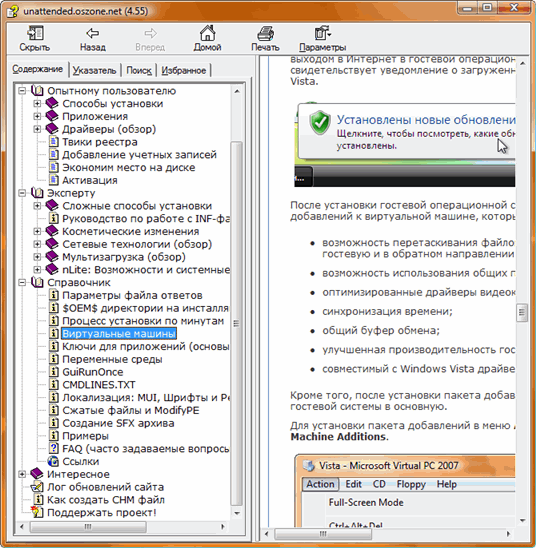The width and height of the screenshot is (536, 548).
Task: Click the info icon beside Как создать CHM файл
Action: 38,499
